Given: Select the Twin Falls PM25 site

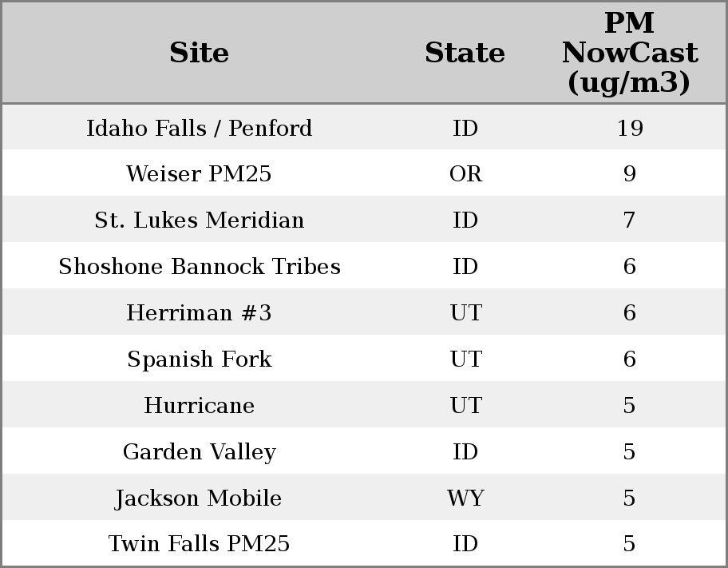Looking at the screenshot, I should click(x=199, y=544).
